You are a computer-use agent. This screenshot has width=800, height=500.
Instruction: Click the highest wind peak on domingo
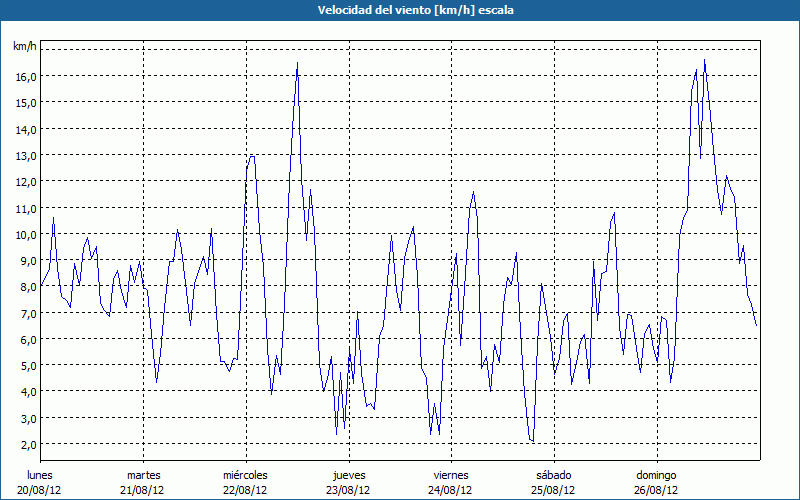[x=704, y=60]
